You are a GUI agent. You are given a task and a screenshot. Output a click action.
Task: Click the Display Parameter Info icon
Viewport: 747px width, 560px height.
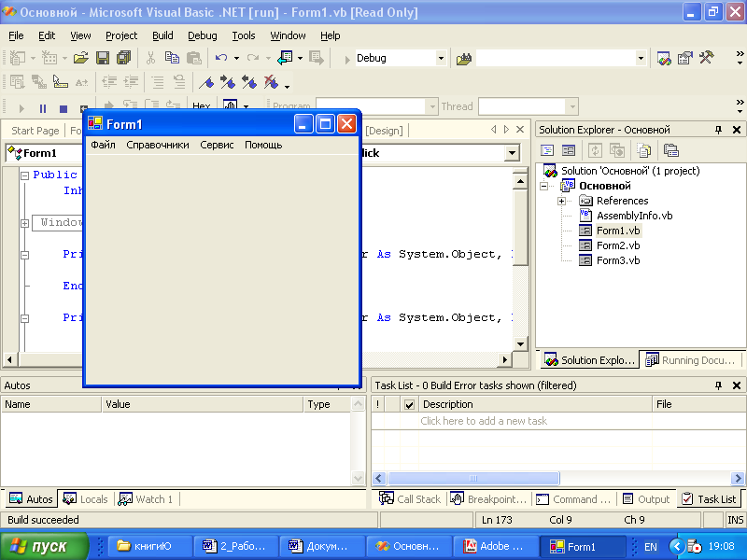click(x=60, y=83)
